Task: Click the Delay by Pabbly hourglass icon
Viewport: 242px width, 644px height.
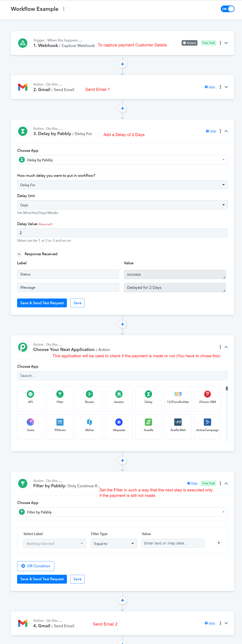Action: pyautogui.click(x=23, y=131)
